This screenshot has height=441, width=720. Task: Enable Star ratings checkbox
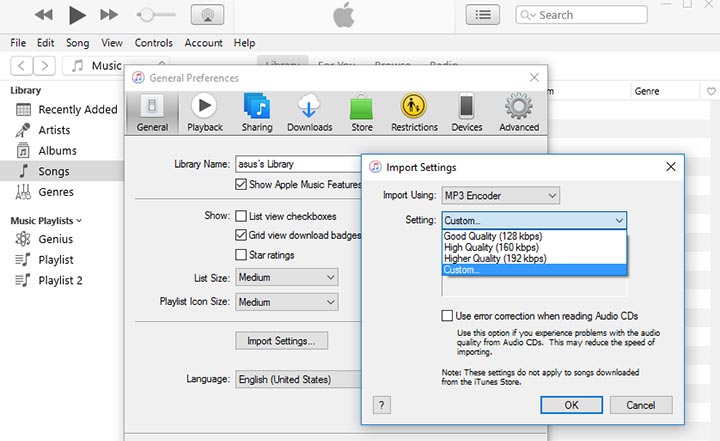coord(241,254)
